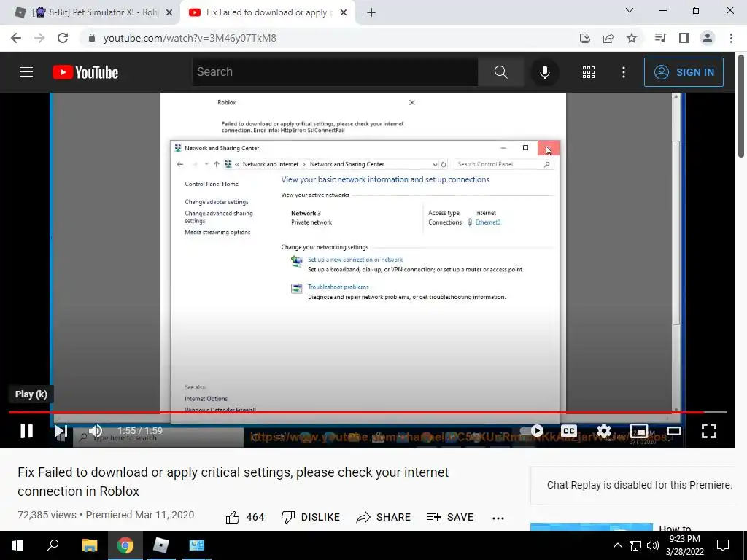The height and width of the screenshot is (560, 747).
Task: Share the video with SHARE
Action: coord(383,517)
